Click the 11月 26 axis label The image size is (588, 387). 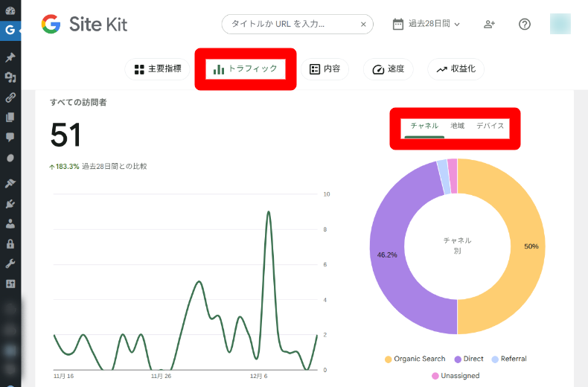coord(161,376)
